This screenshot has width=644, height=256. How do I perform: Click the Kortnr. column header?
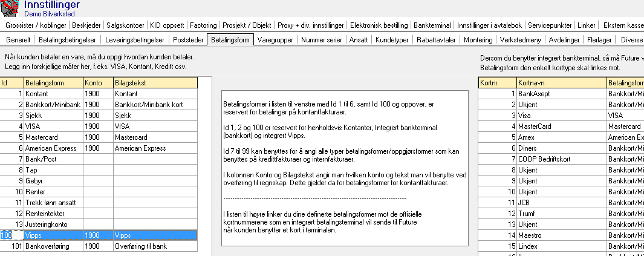point(498,83)
